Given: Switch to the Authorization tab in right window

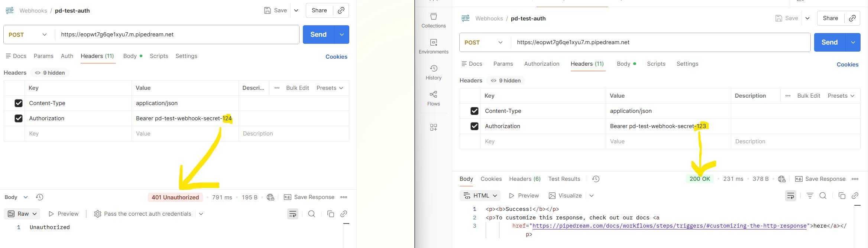Looking at the screenshot, I should (x=542, y=64).
